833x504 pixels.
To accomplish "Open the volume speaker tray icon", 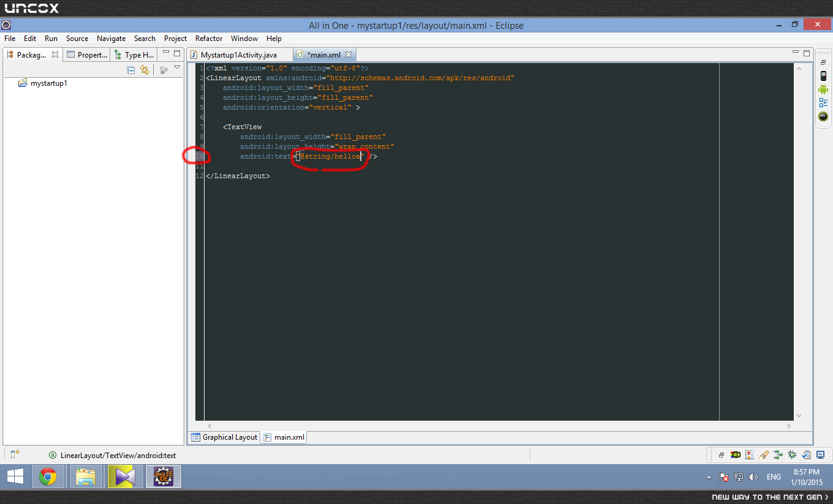I will pyautogui.click(x=753, y=477).
